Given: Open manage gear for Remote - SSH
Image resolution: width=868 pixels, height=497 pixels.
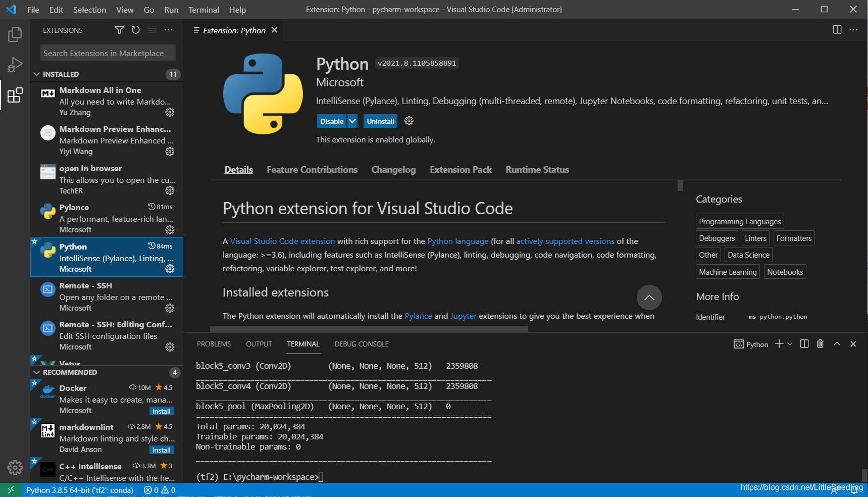Looking at the screenshot, I should 170,308.
